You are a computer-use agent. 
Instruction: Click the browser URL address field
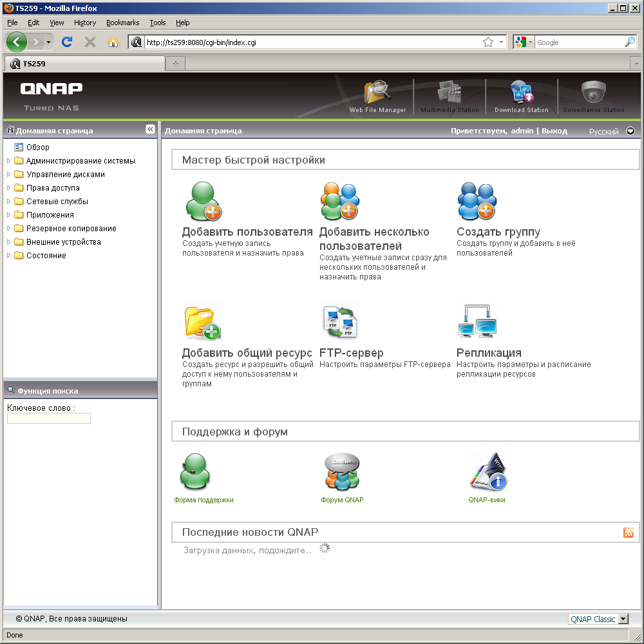[x=312, y=42]
